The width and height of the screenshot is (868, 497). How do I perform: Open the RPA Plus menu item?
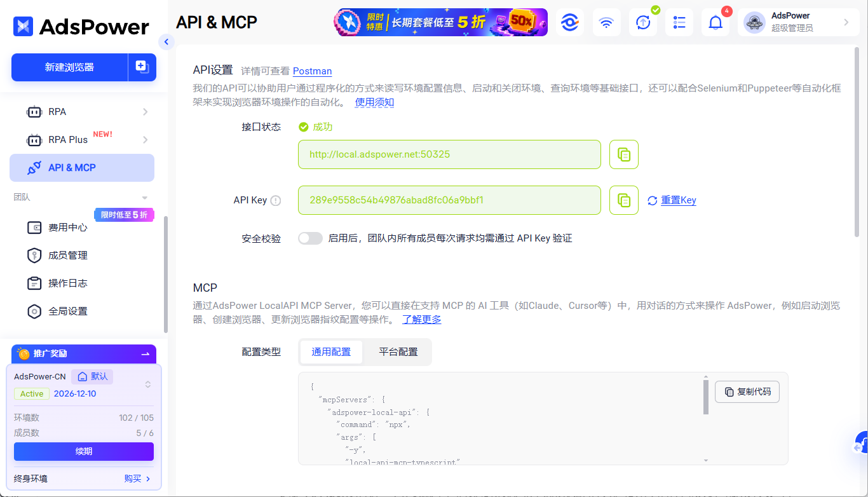(82, 140)
